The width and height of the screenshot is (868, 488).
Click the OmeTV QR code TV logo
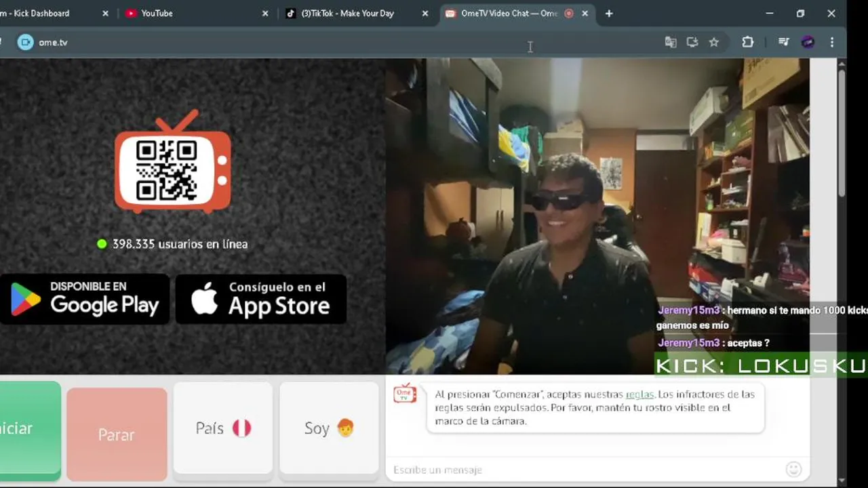(173, 161)
